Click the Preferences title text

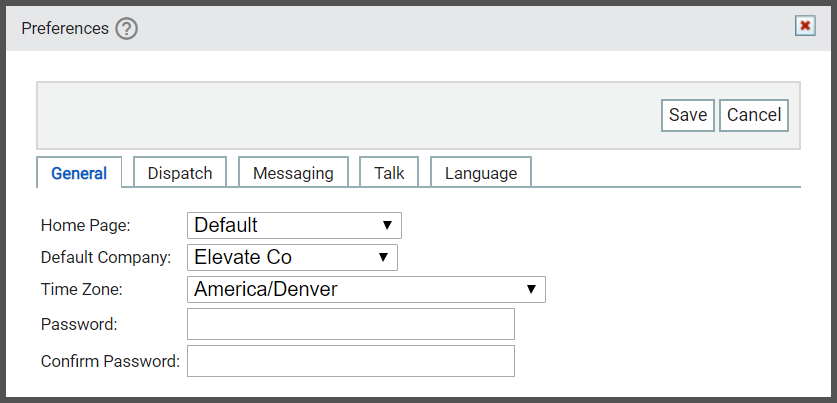(65, 28)
